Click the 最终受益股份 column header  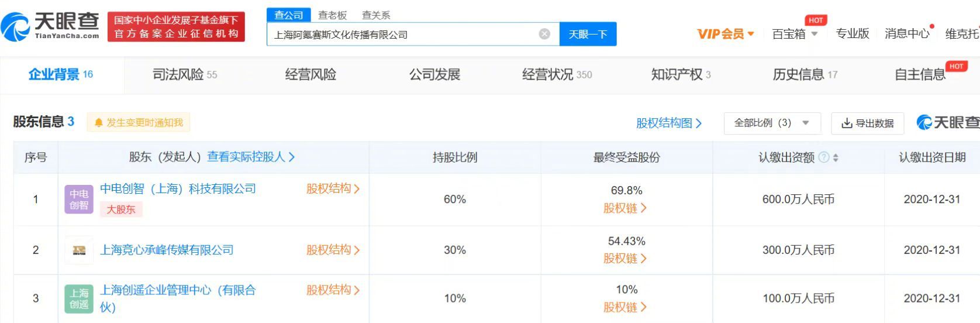click(626, 157)
